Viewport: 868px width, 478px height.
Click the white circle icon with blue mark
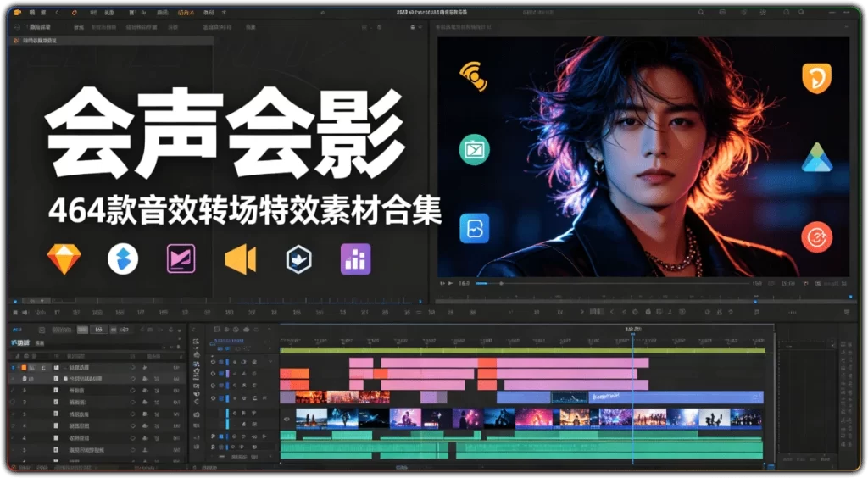(x=123, y=259)
